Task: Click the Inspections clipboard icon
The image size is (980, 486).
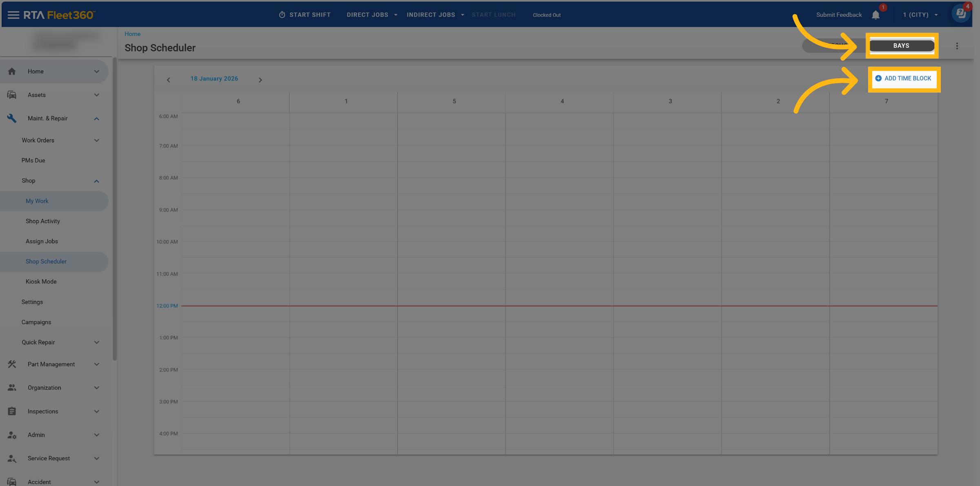Action: click(12, 411)
